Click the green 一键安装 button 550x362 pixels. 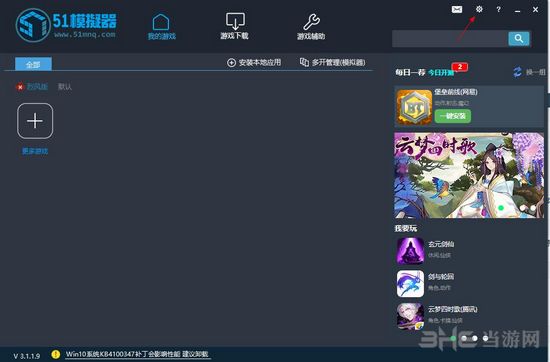tap(453, 116)
